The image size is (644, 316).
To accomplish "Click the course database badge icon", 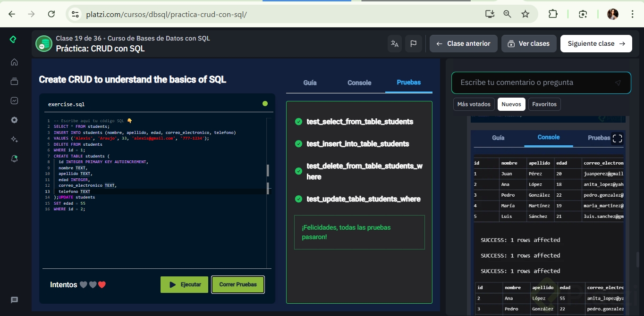I will point(44,44).
